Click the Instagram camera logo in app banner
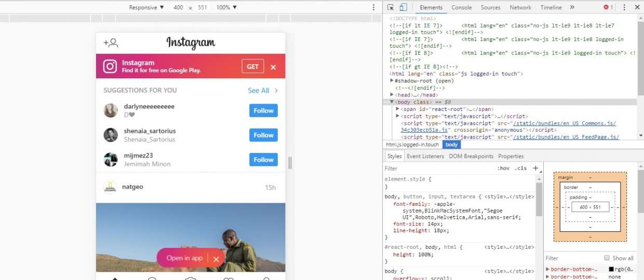 (110, 66)
